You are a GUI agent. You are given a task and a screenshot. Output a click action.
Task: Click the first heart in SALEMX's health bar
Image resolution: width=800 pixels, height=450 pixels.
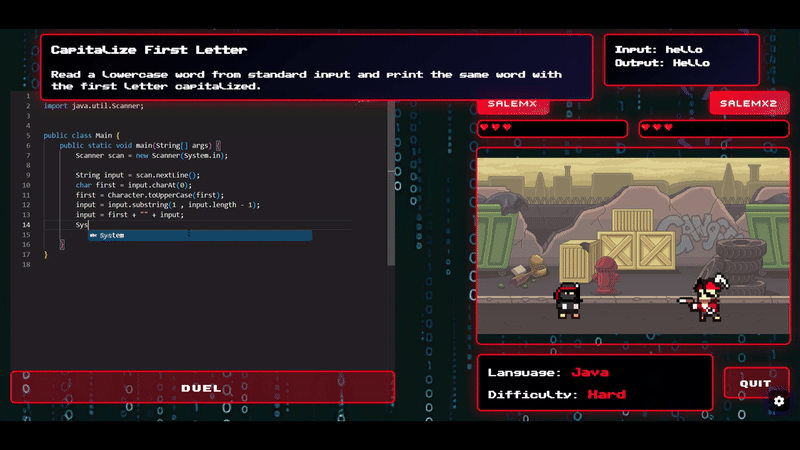pyautogui.click(x=484, y=127)
